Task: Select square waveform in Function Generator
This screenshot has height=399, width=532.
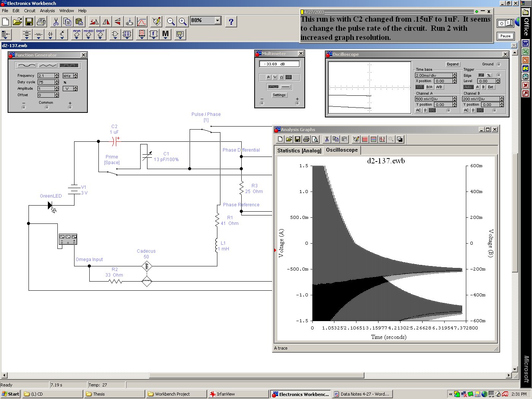Action: 69,65
